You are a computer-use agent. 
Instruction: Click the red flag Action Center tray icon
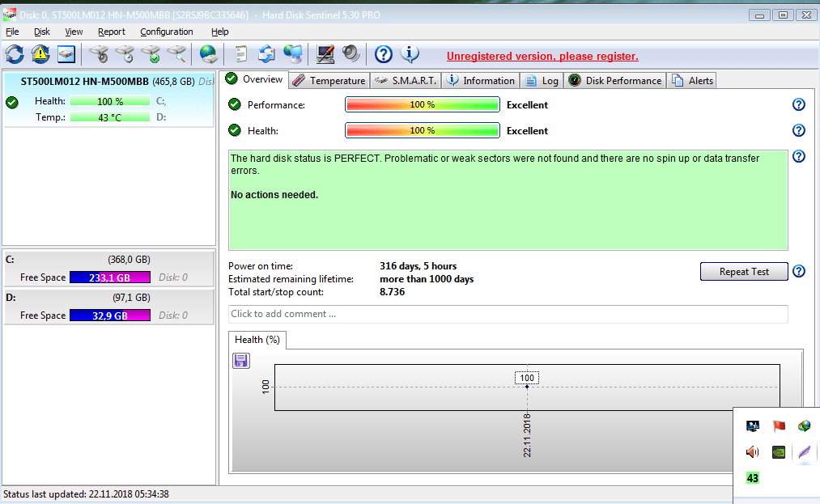coord(779,426)
